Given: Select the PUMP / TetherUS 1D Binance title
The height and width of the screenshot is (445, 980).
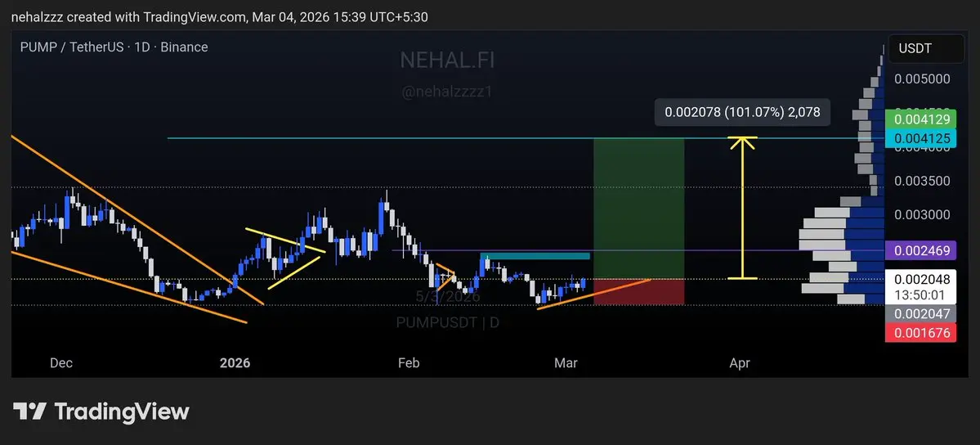Looking at the screenshot, I should (114, 47).
